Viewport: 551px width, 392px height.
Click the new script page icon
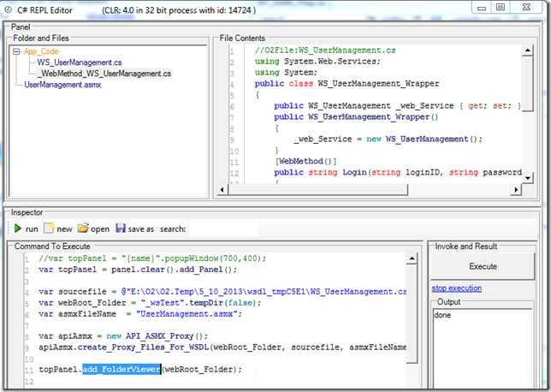click(49, 229)
